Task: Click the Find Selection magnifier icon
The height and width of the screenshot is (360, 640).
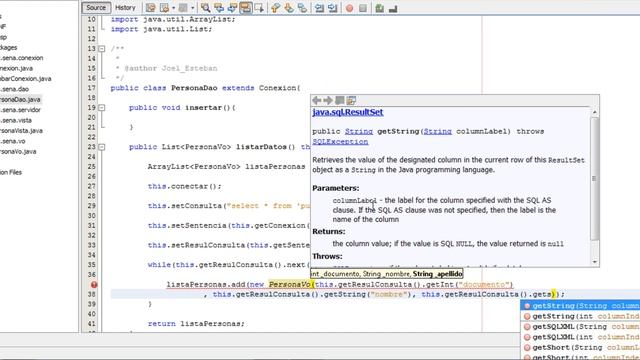Action: point(205,8)
